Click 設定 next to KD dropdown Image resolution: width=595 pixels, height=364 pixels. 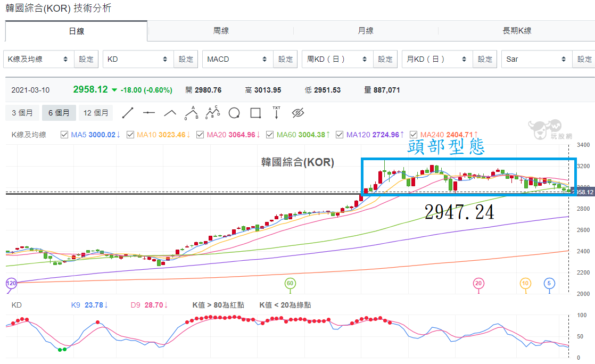[186, 59]
